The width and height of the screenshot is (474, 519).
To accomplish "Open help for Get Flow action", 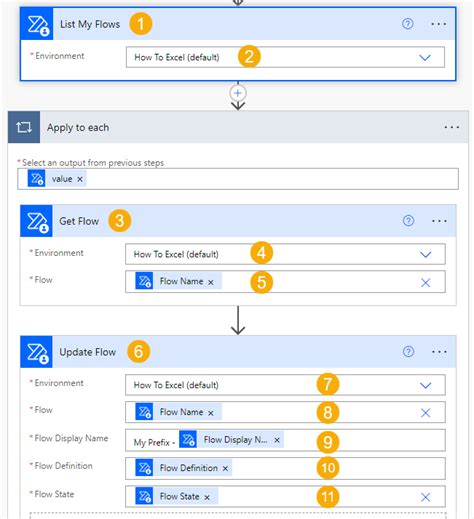I will (x=408, y=221).
